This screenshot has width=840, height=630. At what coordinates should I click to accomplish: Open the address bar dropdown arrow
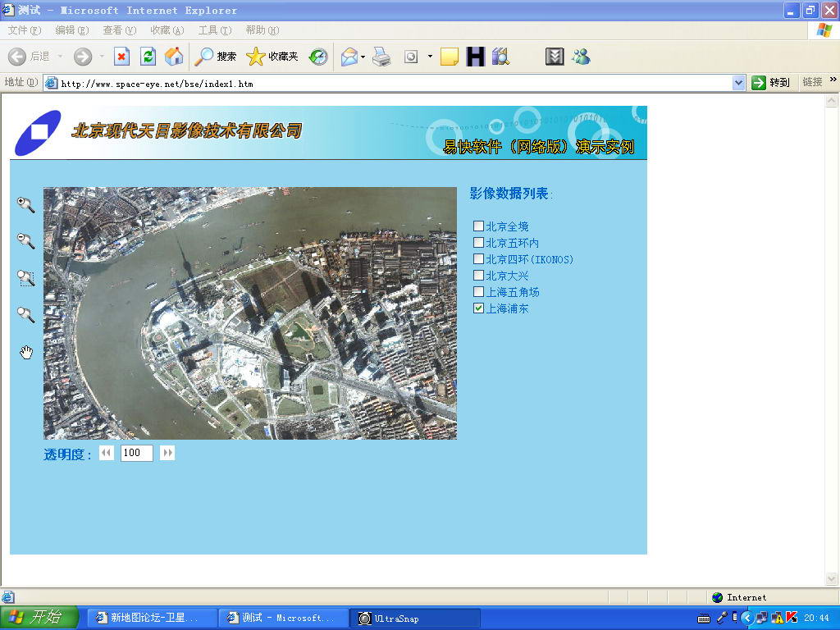[x=737, y=83]
